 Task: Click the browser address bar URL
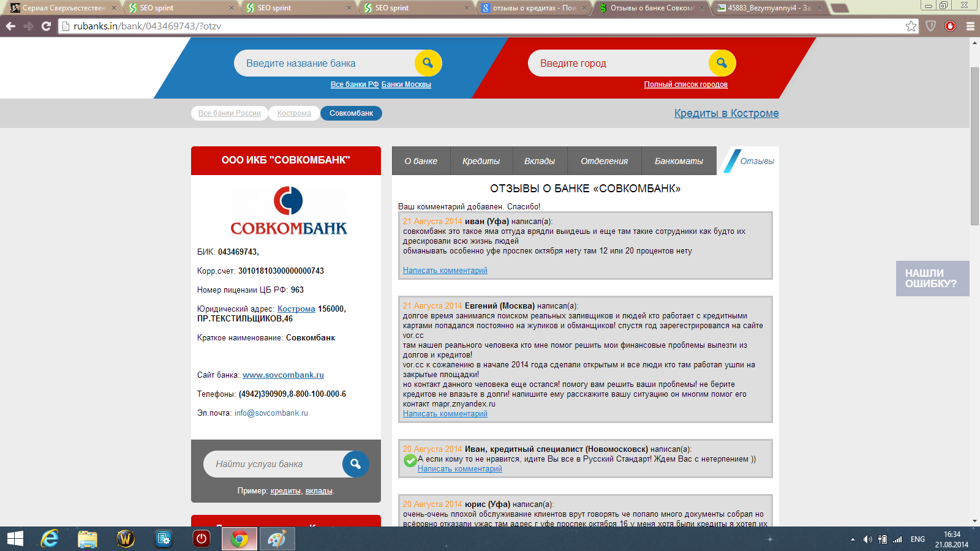(481, 26)
